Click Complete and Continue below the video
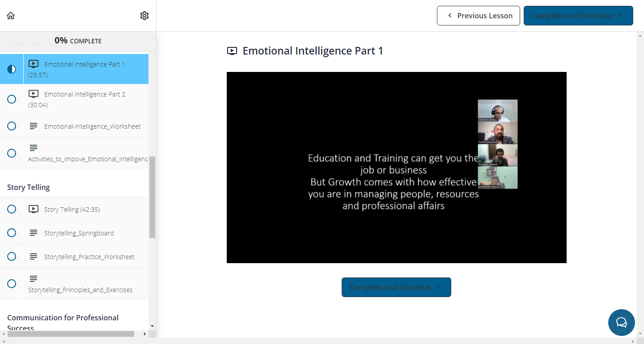Screen dimensions: 644x344 point(396,287)
